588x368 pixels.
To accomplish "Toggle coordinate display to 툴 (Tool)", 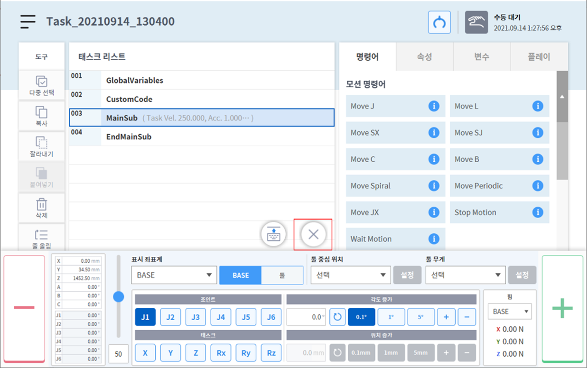I will [282, 275].
